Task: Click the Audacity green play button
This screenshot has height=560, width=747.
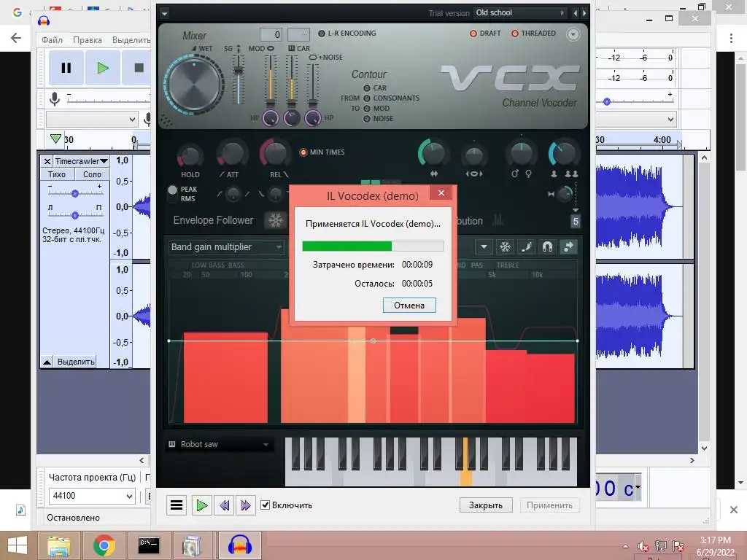Action: [102, 68]
